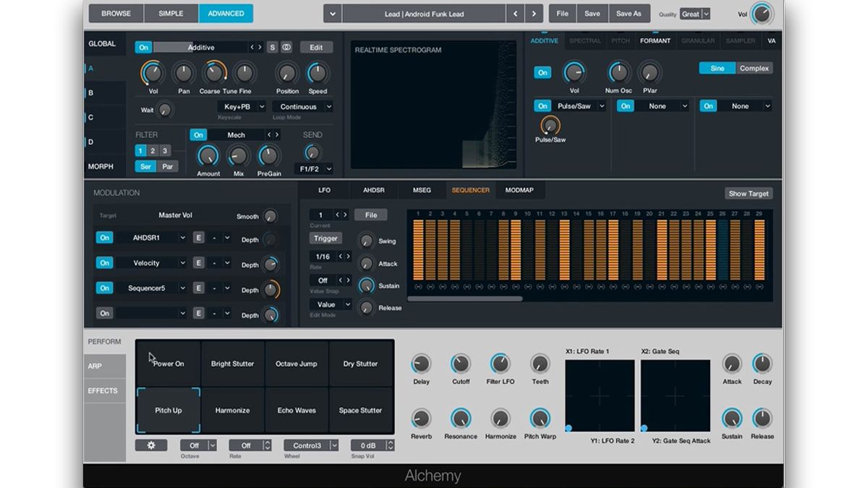Switch to the SIMPLE view

[171, 14]
